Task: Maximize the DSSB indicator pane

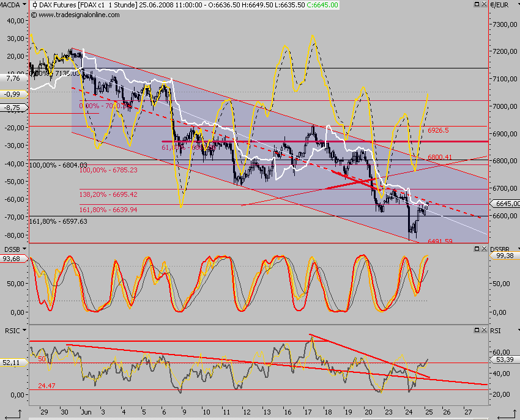Action: 477,249
